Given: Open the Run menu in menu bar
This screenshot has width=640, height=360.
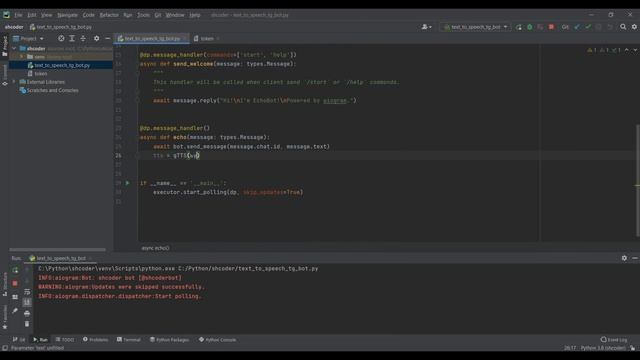Looking at the screenshot, I should 128,15.
